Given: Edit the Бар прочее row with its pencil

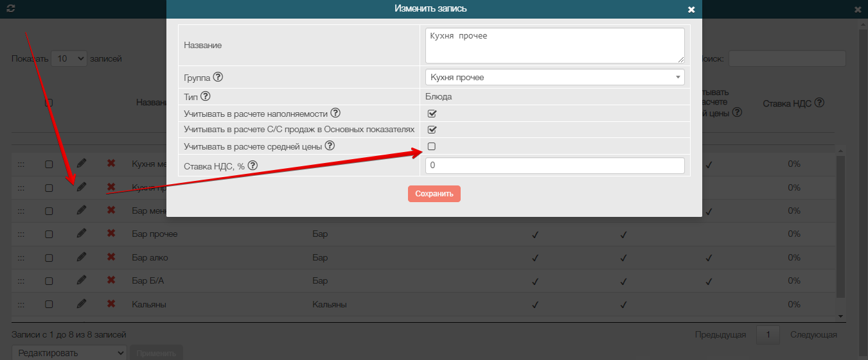Looking at the screenshot, I should (81, 234).
